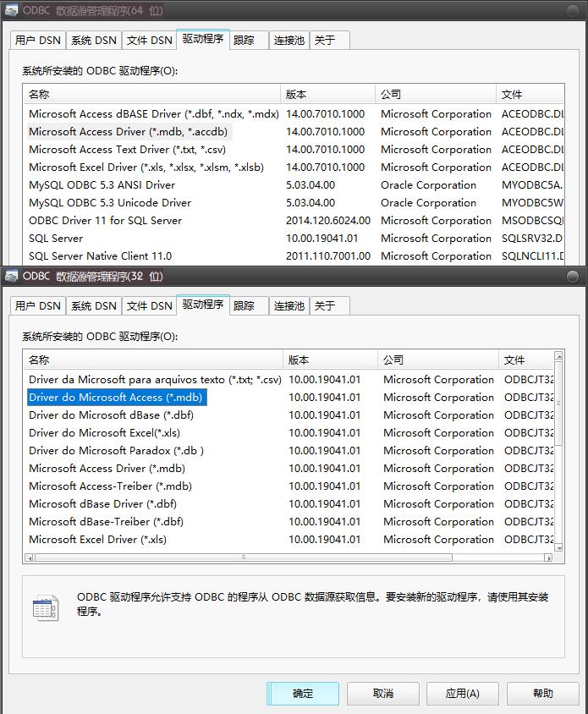Select SQL Server Native Client 11.0 row
Viewport: 588px width, 714px height.
(294, 256)
